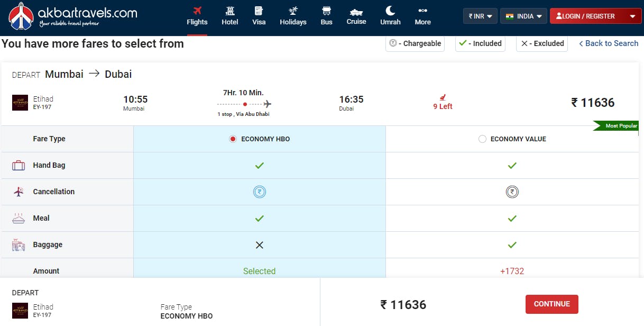Click the ₹ 11636 total in bottom bar
This screenshot has height=326, width=644.
coord(403,305)
